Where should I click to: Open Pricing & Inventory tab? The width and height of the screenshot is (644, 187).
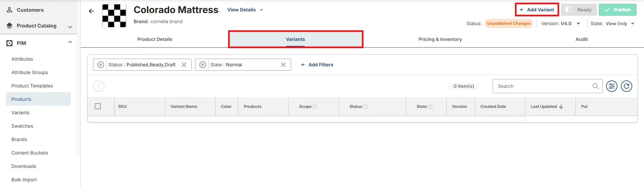(440, 39)
